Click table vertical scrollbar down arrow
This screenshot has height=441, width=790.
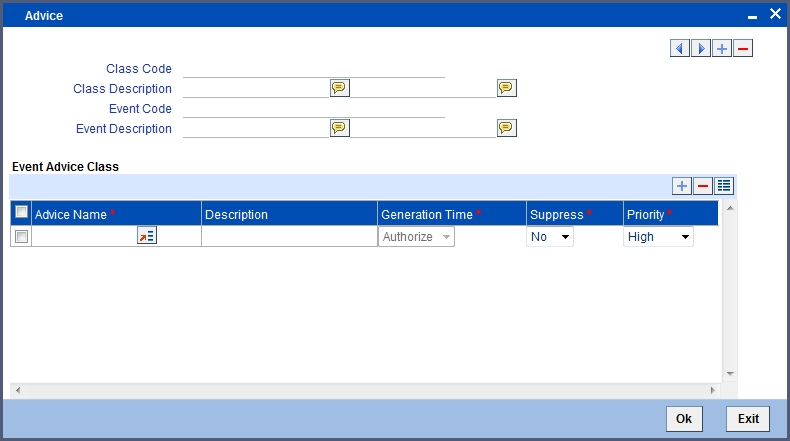click(x=730, y=374)
